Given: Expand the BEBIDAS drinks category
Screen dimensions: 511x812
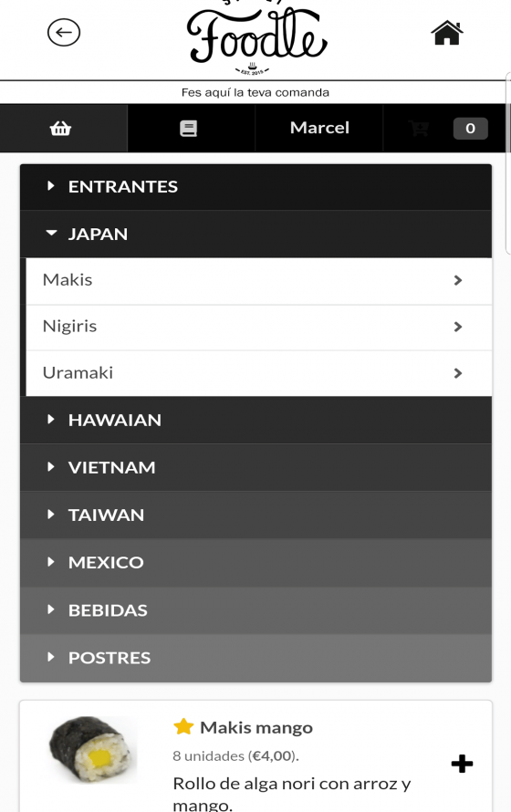Looking at the screenshot, I should coord(255,610).
